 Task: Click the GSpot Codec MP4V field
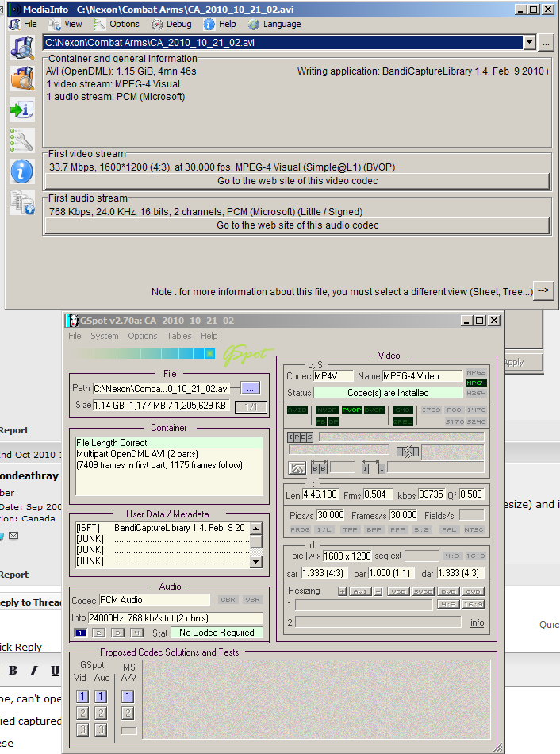[x=333, y=376]
